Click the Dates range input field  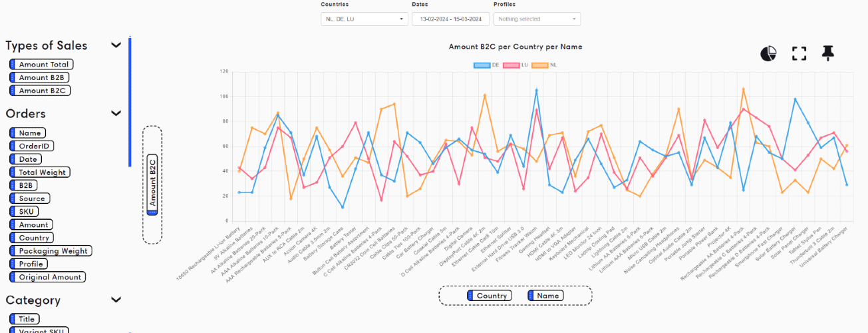tap(451, 19)
